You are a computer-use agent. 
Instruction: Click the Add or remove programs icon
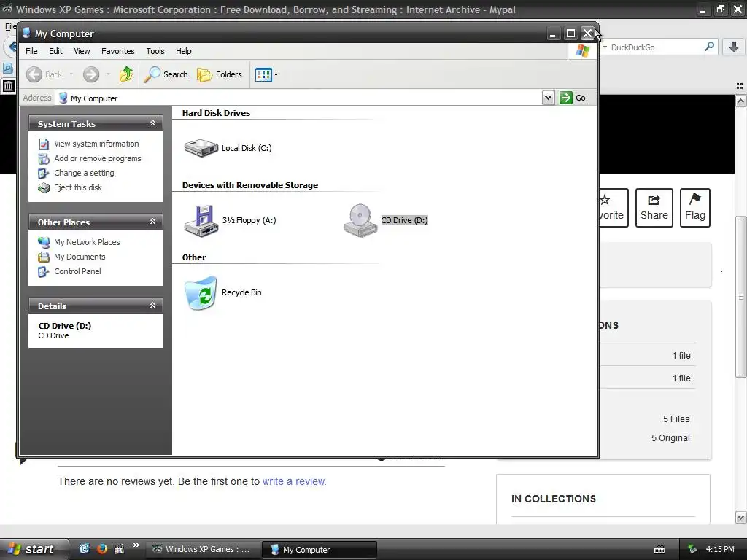(43, 158)
